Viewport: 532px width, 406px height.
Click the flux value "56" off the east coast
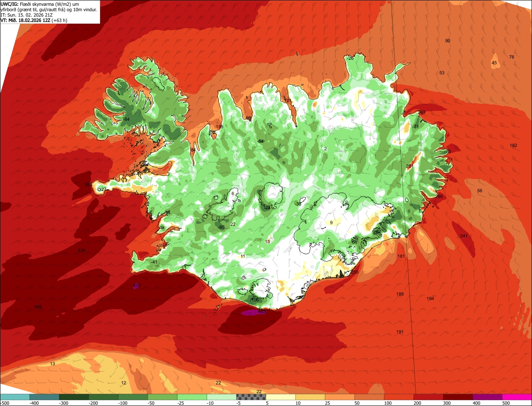click(480, 191)
